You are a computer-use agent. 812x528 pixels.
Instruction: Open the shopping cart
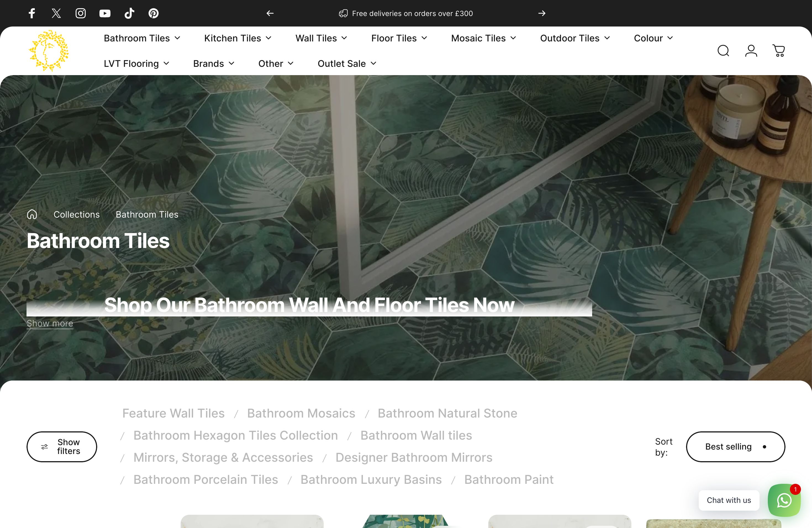click(779, 51)
